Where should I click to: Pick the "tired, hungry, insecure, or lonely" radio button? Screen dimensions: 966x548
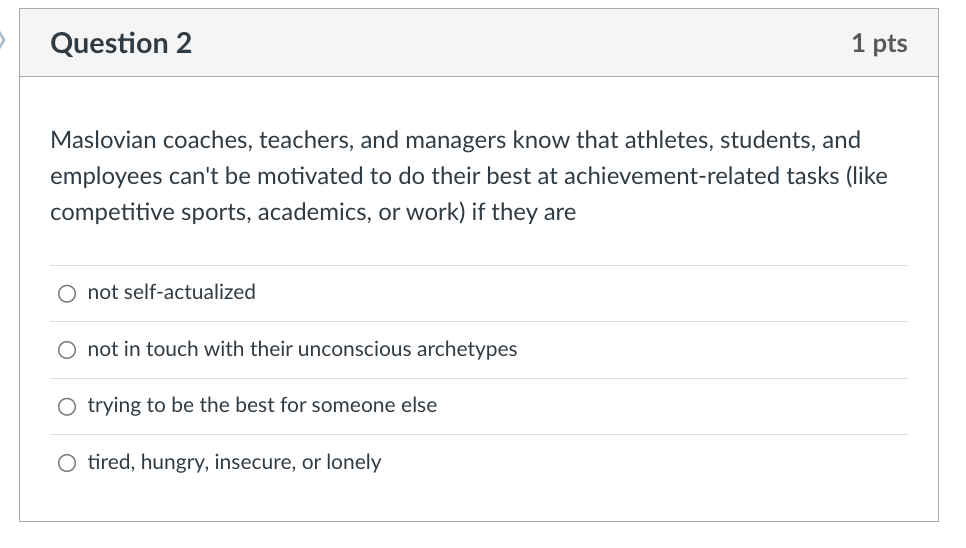tap(67, 463)
